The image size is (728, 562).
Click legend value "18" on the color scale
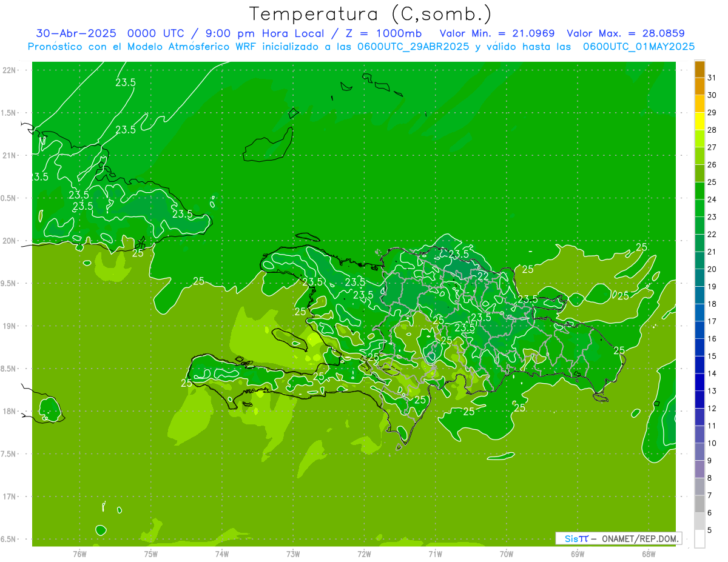pos(712,304)
